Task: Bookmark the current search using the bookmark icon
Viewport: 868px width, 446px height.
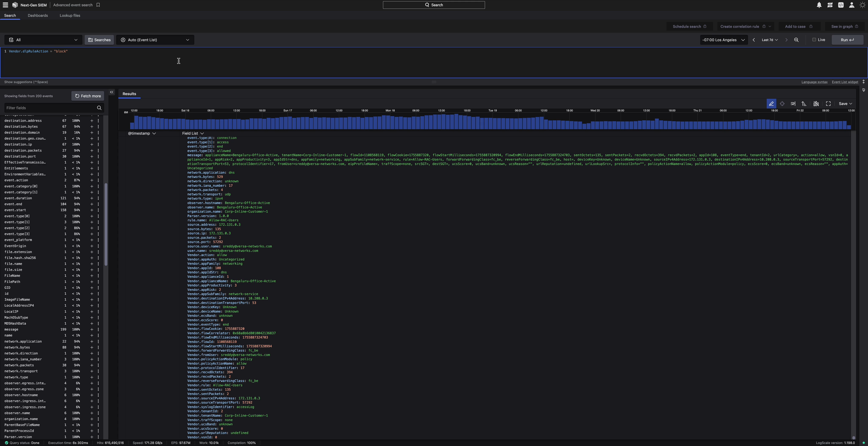Action: [x=98, y=5]
